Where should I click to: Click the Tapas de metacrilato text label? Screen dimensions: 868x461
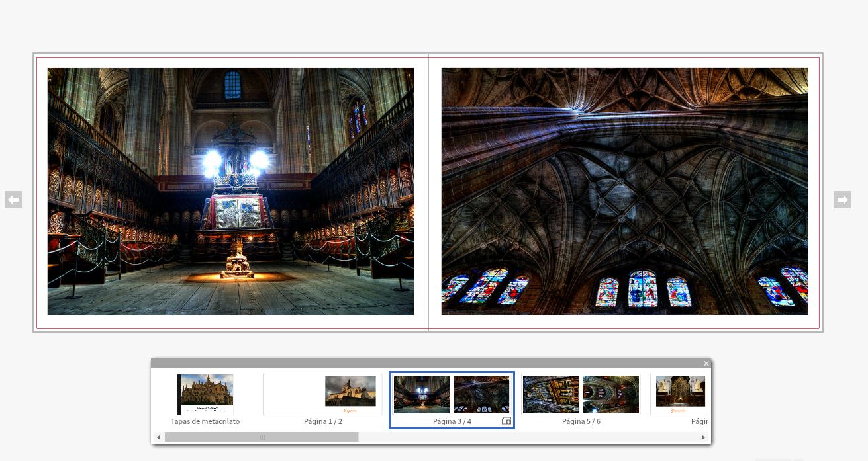pos(205,421)
